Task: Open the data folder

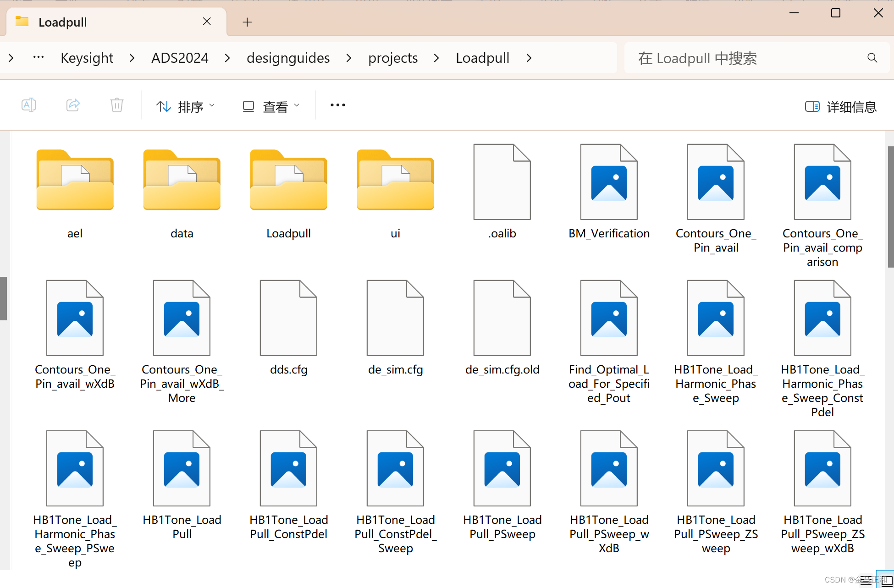Action: tap(182, 181)
